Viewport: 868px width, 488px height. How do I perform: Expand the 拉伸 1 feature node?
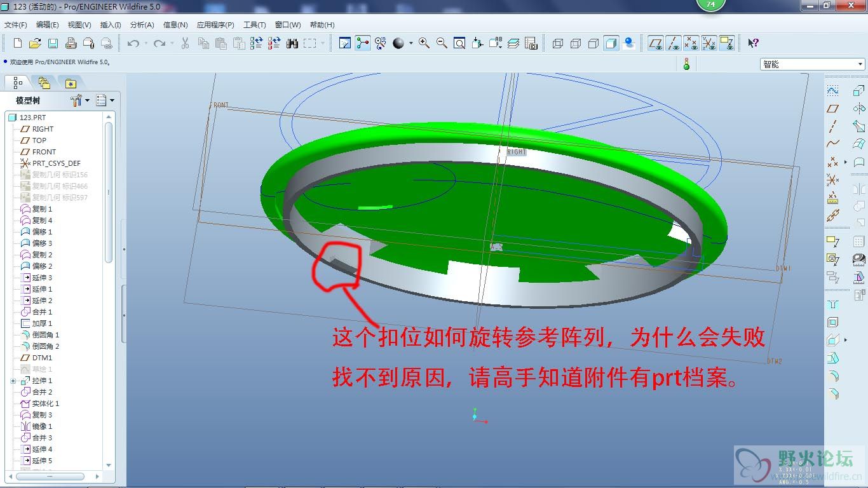[13, 381]
